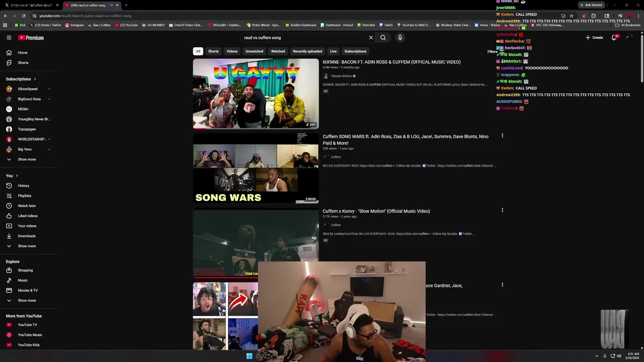Screen dimensions: 644x362
Task: Open the Kick bookmark
Action: 20,25
